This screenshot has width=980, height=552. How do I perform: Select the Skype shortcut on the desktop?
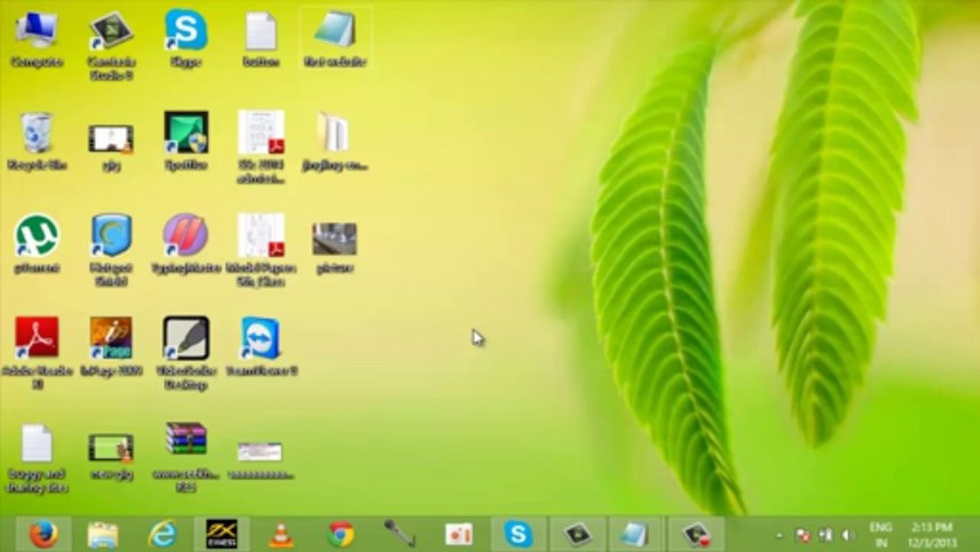tap(185, 39)
